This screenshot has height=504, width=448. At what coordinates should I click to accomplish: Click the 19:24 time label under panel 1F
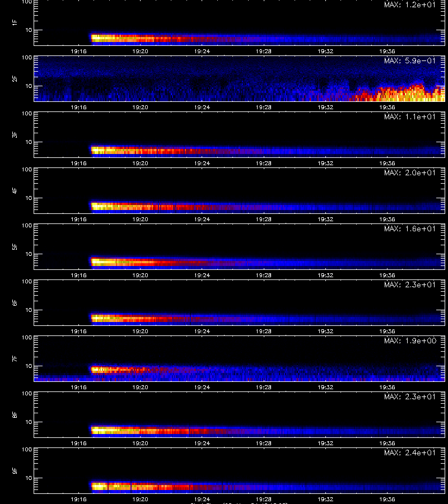point(202,52)
